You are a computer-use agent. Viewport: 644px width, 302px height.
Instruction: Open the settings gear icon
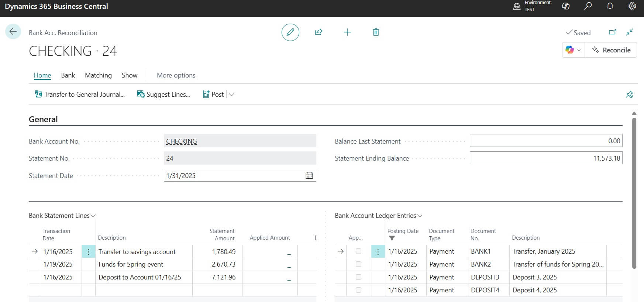(632, 6)
